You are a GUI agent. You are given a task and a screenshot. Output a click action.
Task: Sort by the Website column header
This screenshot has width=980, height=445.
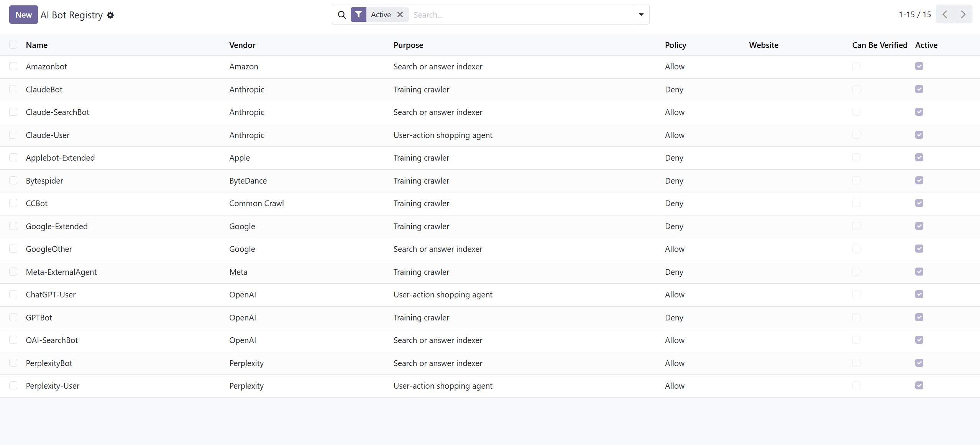[x=763, y=45]
